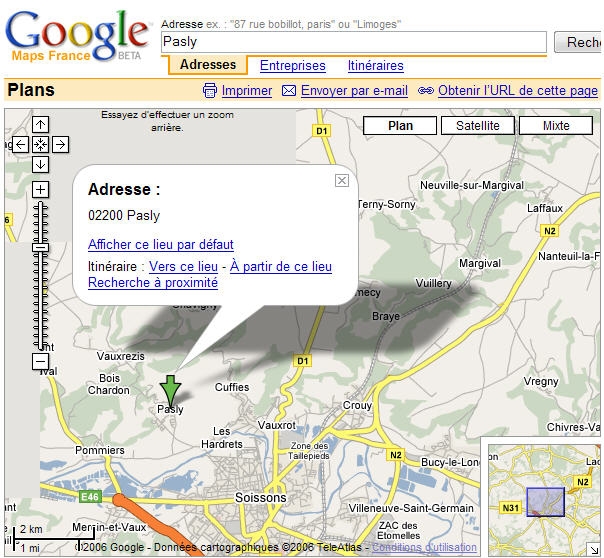Screen dimensions: 604x558
Task: Zoom out with the minus button
Action: (40, 362)
